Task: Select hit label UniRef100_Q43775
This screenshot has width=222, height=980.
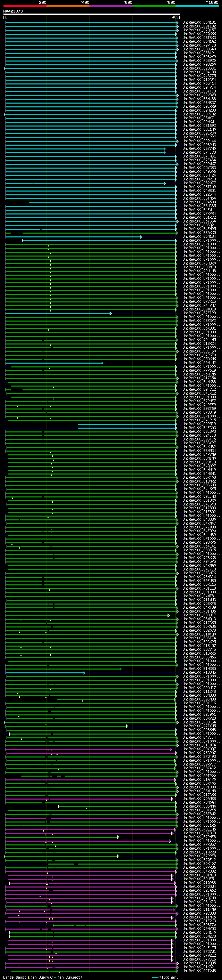Action: pyautogui.click(x=199, y=76)
